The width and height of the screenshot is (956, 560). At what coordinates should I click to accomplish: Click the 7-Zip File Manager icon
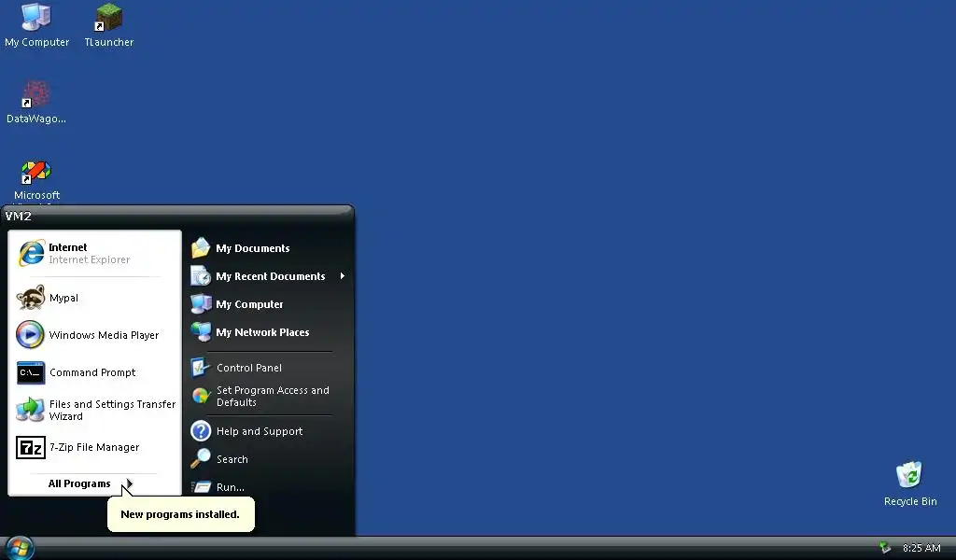[x=31, y=447]
